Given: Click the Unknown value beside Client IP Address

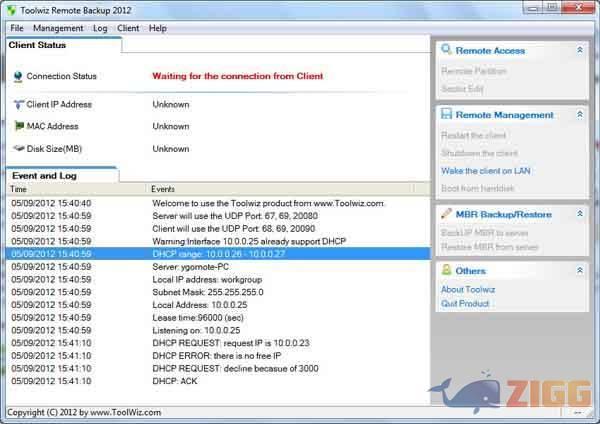Looking at the screenshot, I should click(171, 104).
